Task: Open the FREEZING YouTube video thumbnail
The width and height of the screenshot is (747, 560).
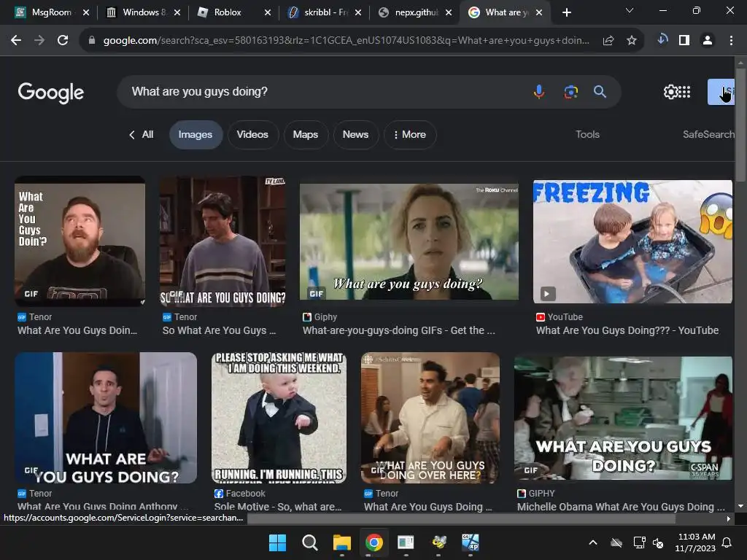Action: 632,241
